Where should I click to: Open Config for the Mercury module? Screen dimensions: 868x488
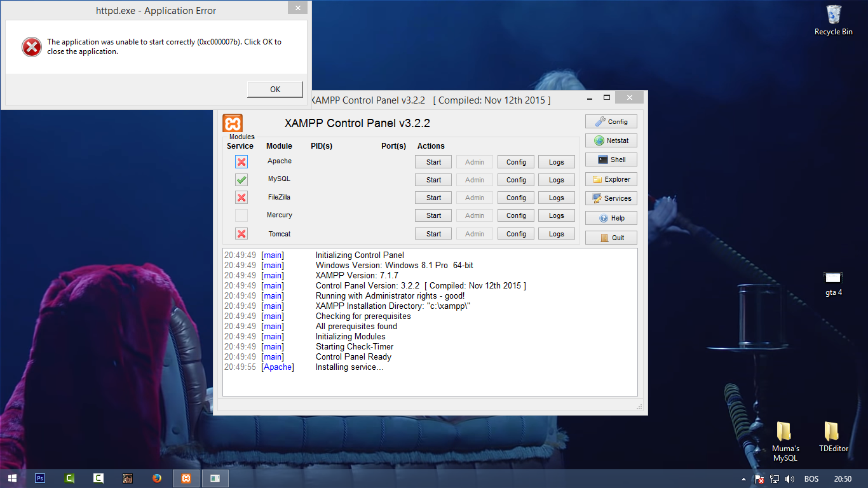(516, 215)
